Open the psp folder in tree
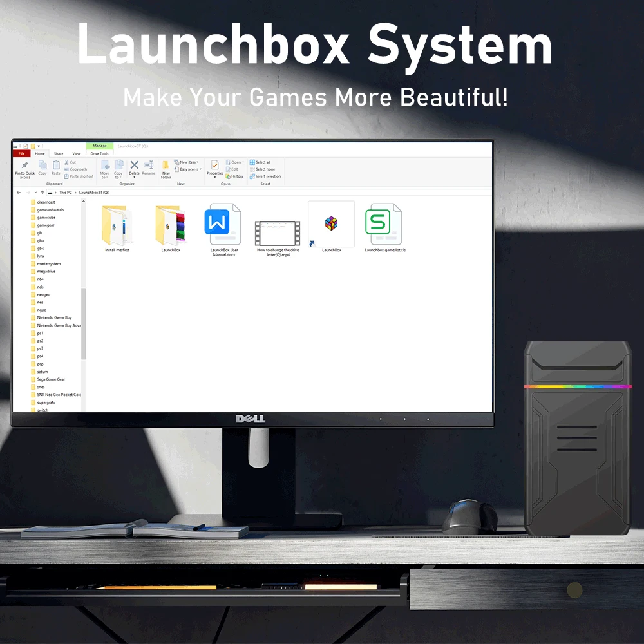Viewport: 644px width, 644px height. 37,364
